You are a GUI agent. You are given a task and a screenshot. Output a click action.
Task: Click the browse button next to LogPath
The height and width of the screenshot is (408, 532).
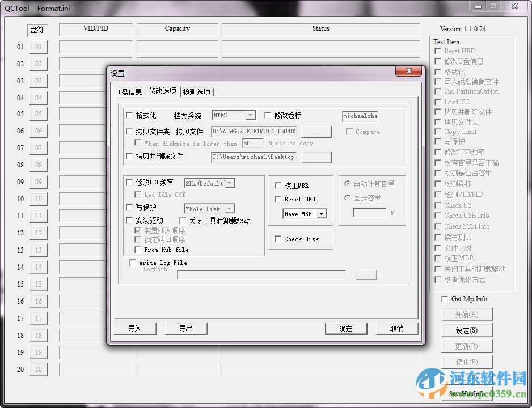pos(366,274)
